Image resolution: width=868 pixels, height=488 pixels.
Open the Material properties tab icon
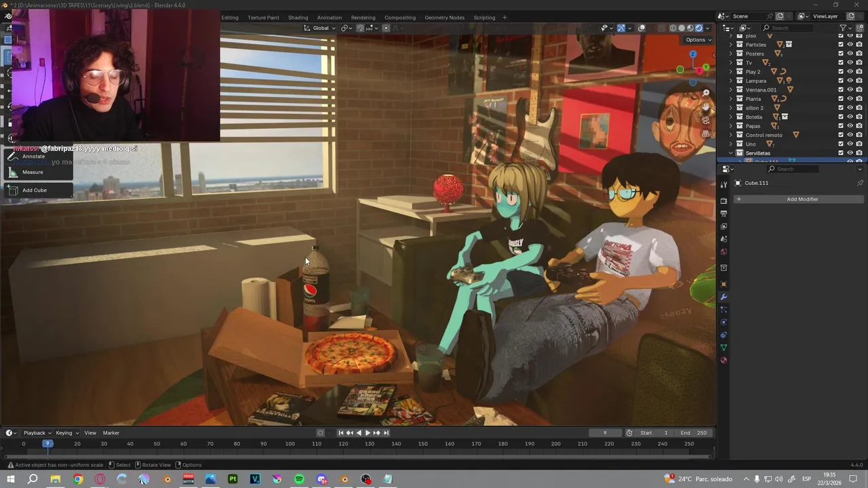tap(724, 360)
